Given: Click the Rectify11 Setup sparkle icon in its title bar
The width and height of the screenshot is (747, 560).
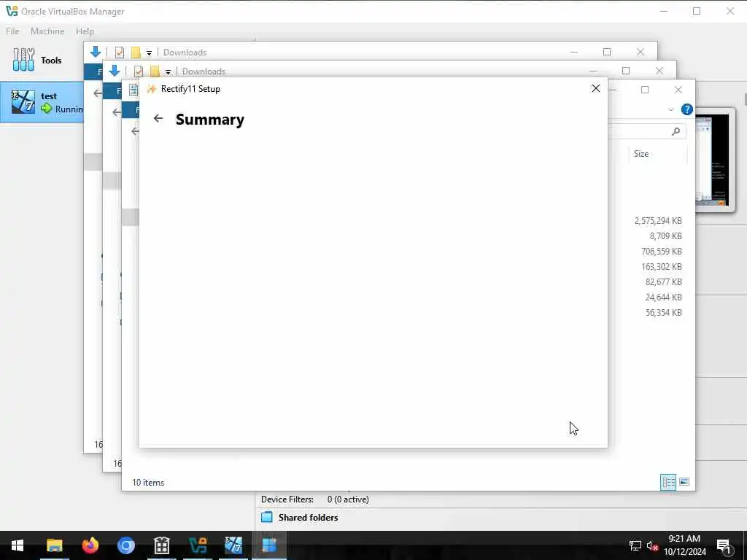Looking at the screenshot, I should (x=152, y=89).
